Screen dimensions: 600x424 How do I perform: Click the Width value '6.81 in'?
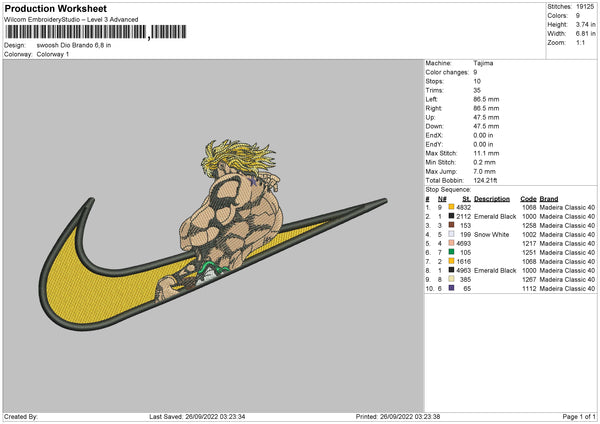coord(585,34)
